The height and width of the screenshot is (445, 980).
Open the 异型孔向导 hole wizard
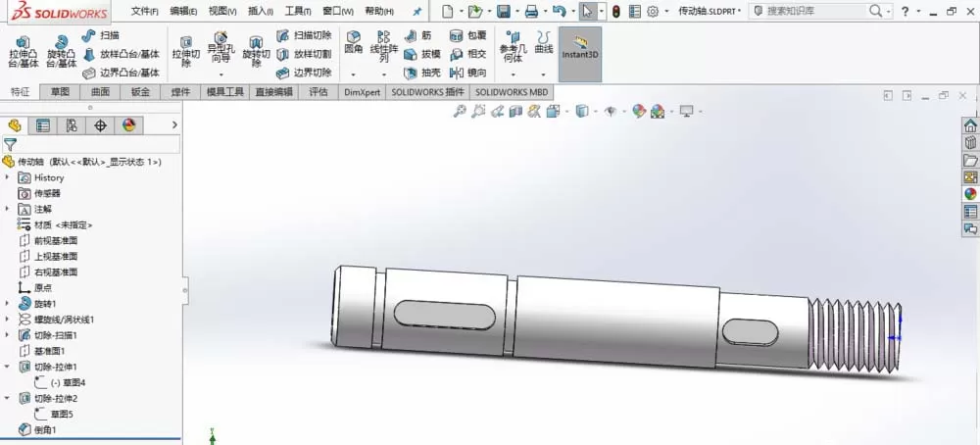coord(220,47)
